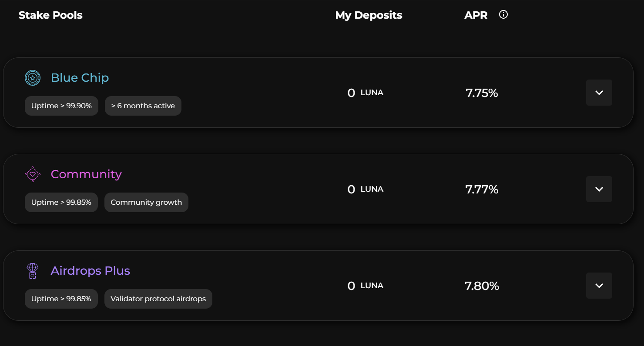
Task: Open the Airdrops Plus pool title
Action: [91, 271]
